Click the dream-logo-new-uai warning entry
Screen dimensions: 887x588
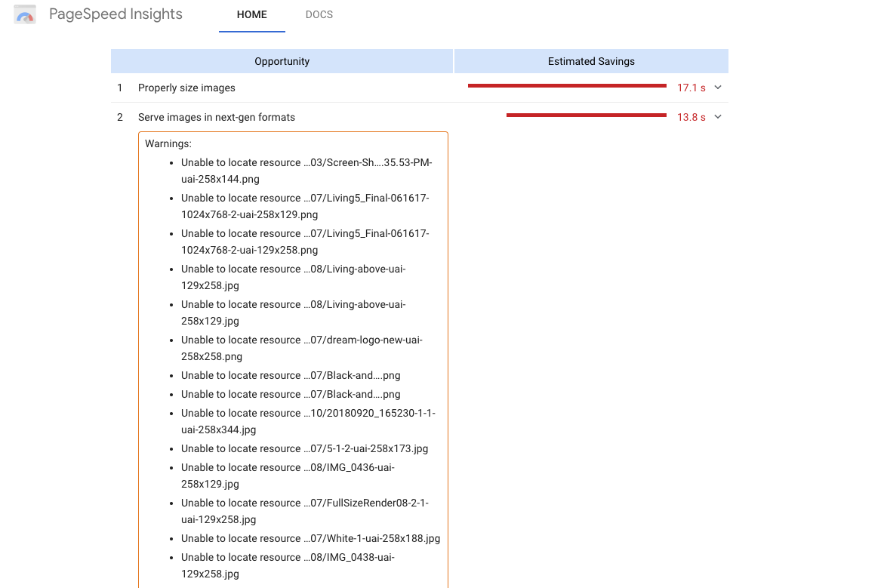pos(301,348)
